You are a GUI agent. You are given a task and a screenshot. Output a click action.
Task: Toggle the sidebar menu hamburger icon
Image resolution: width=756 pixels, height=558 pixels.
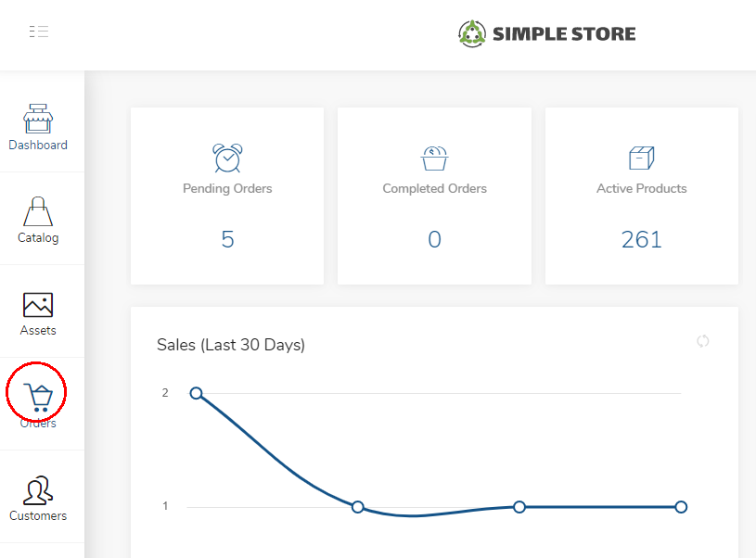pyautogui.click(x=39, y=32)
